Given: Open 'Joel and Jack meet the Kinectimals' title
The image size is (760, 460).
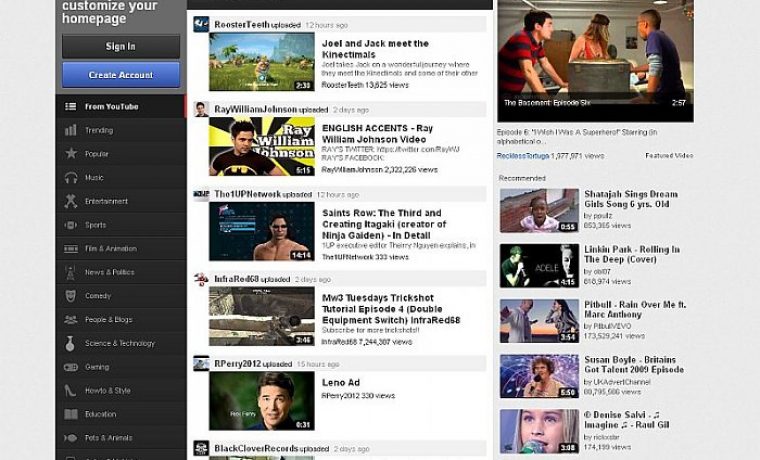Looking at the screenshot, I should point(375,48).
